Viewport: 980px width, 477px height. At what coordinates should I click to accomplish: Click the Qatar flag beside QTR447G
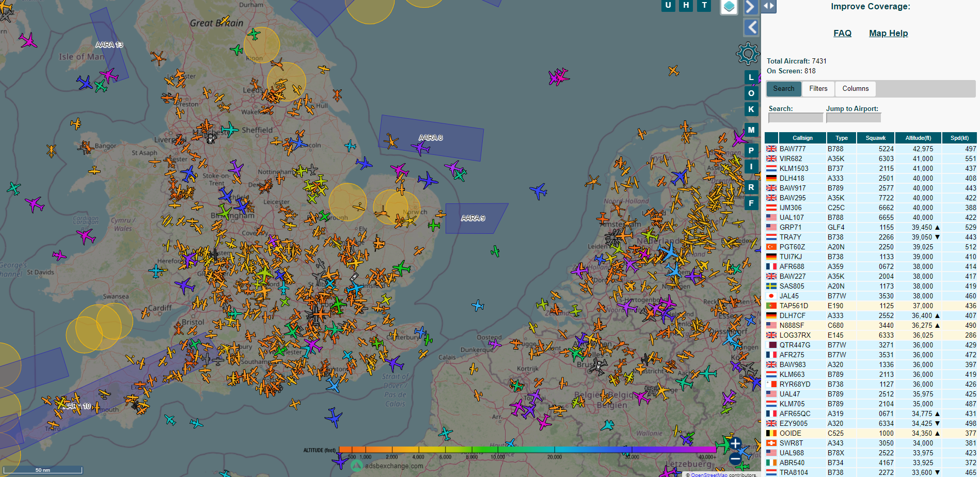click(771, 345)
